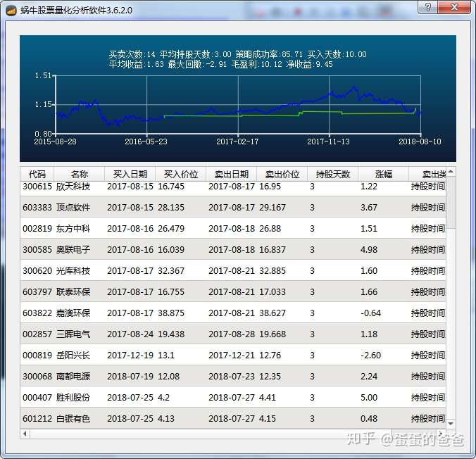
Task: Sort by 持股天数 column header
Action: tap(333, 174)
